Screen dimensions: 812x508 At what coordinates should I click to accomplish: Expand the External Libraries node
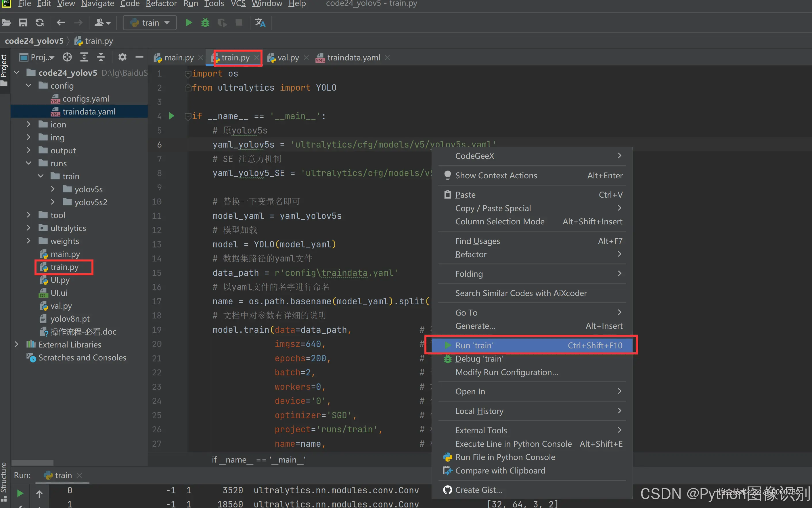pyautogui.click(x=16, y=344)
